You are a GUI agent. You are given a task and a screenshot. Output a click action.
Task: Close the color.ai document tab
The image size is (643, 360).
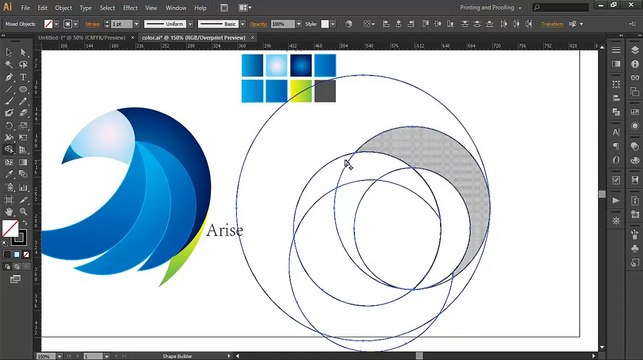point(253,37)
